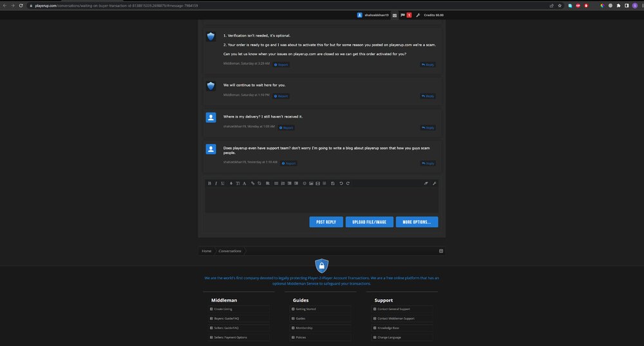Go to Home in the breadcrumb
This screenshot has width=644, height=346.
click(207, 251)
